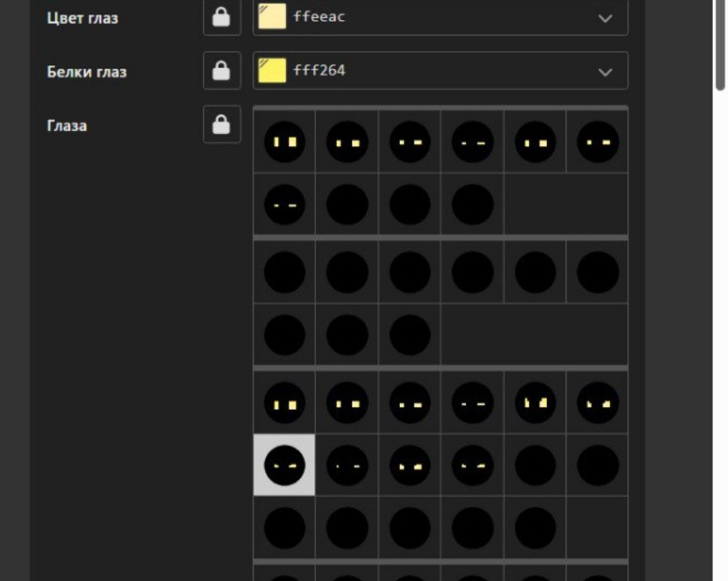Select last blank option in the third group
This screenshot has height=581, width=728.
click(x=535, y=528)
